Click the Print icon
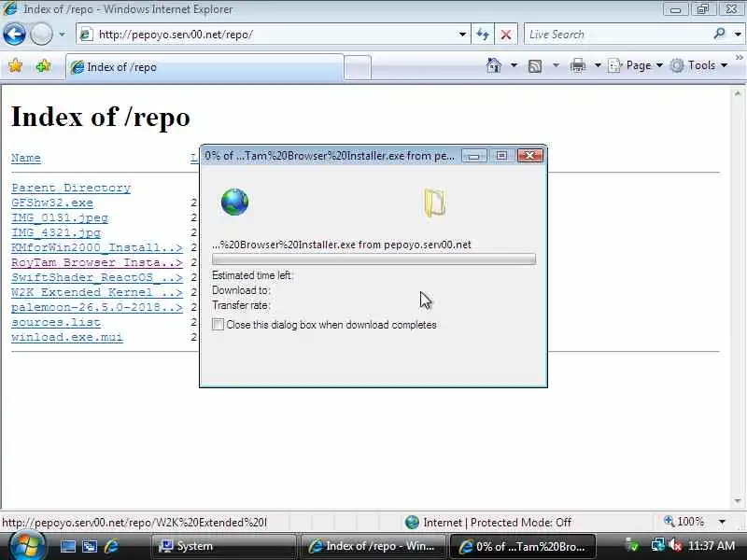Screen dimensions: 747x560 (x=577, y=65)
